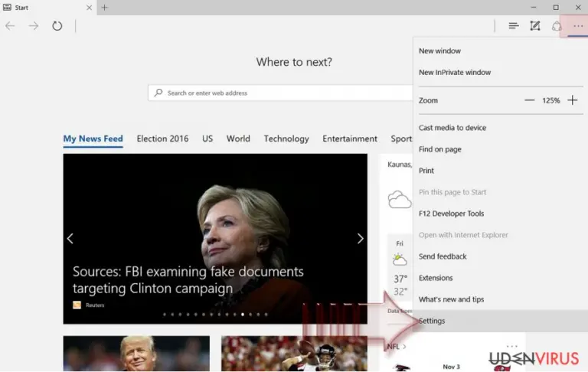Show previous headline slide with left chevron
This screenshot has height=372, width=588.
click(x=70, y=239)
